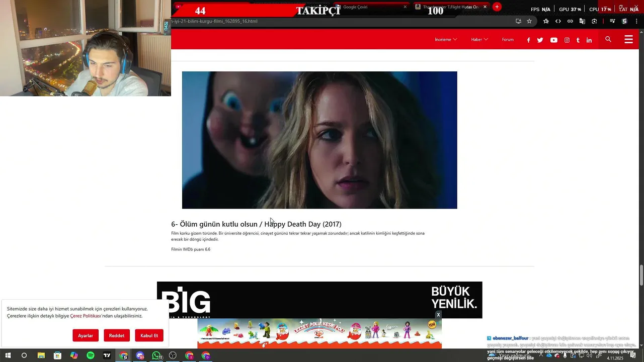Open the Windows Start menu
The image size is (644, 362).
pos(8,355)
